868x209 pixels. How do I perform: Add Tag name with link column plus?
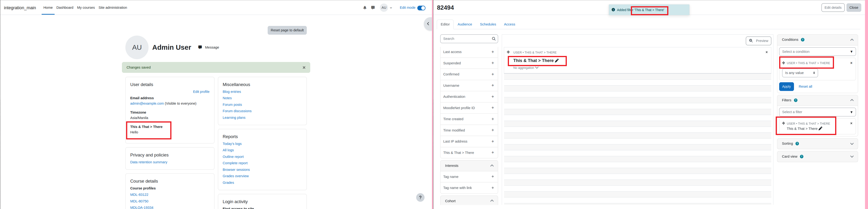click(x=493, y=188)
